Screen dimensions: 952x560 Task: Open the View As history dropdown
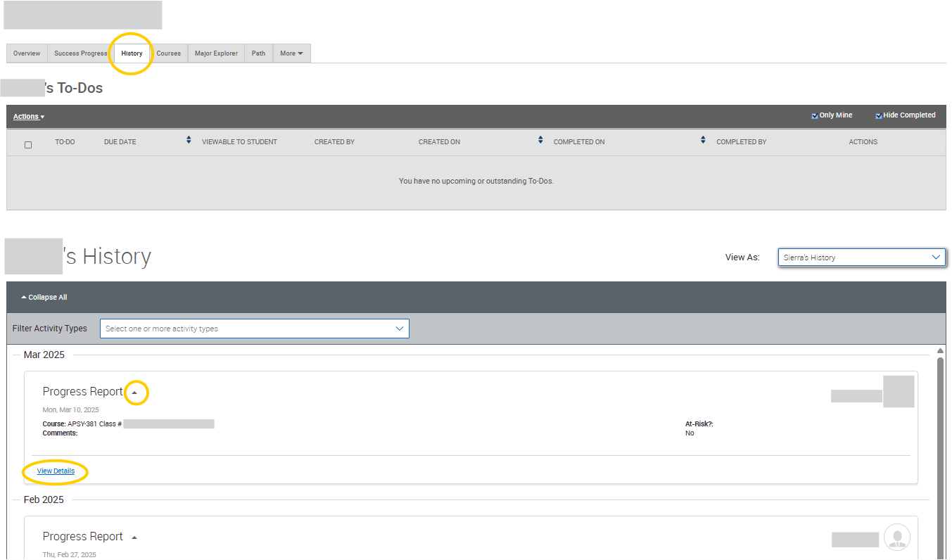(x=861, y=257)
